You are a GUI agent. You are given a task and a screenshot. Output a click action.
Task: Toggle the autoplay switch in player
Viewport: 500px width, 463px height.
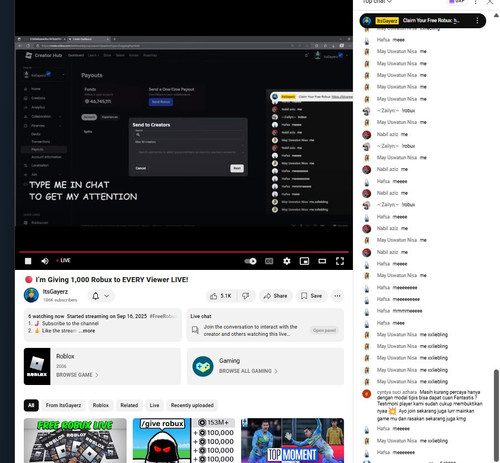pyautogui.click(x=250, y=261)
